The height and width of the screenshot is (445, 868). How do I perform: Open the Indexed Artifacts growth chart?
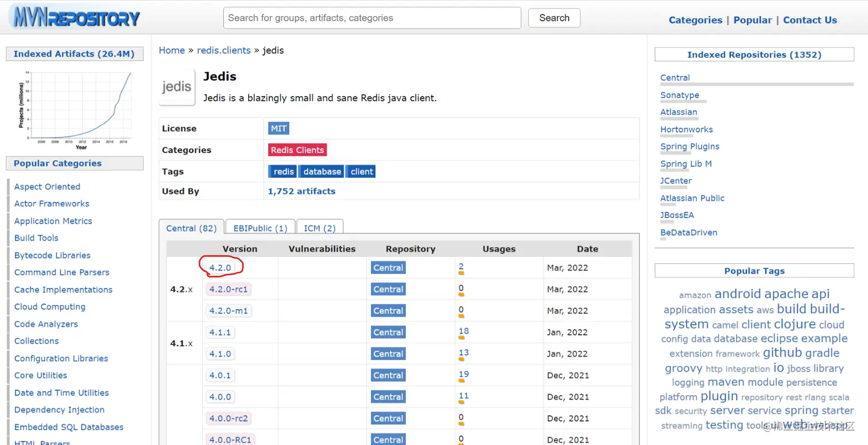click(x=75, y=110)
